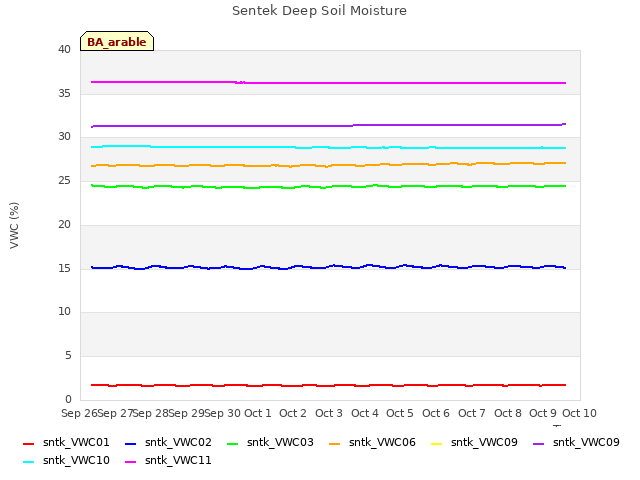
Task: Select the sntk_VWC01 legend label
Action: [x=76, y=442]
